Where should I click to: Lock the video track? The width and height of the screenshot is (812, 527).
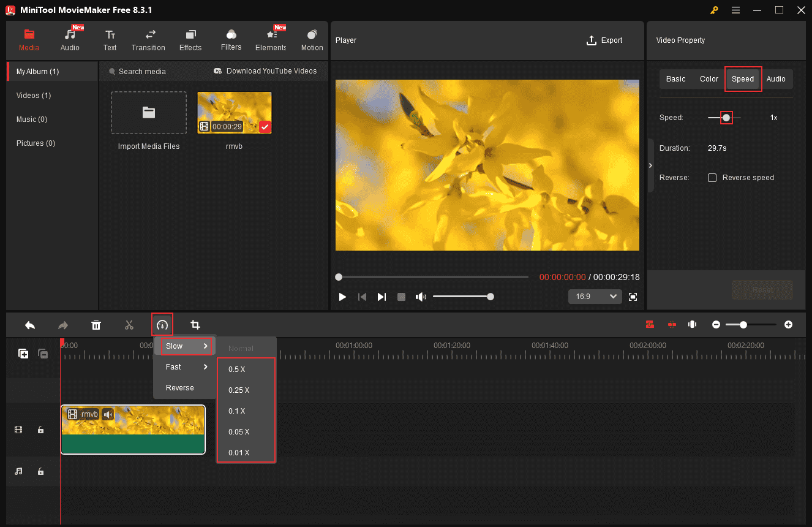40,430
